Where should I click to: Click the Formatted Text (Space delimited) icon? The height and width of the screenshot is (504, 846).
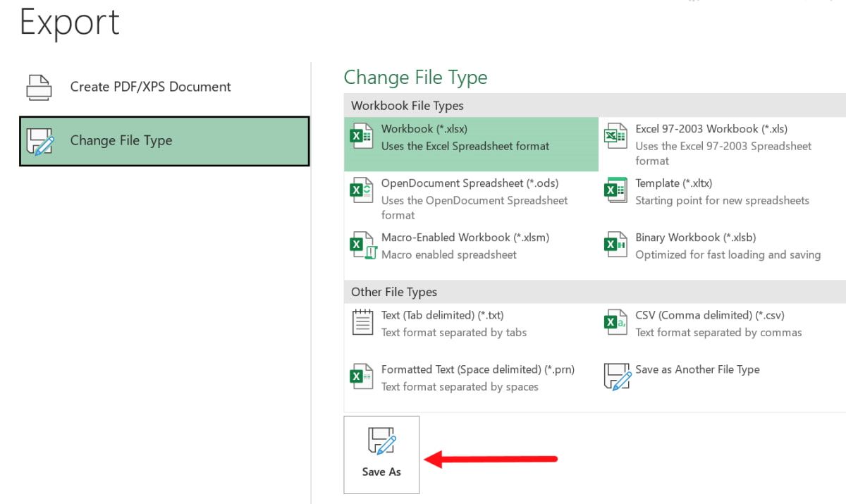(x=362, y=376)
